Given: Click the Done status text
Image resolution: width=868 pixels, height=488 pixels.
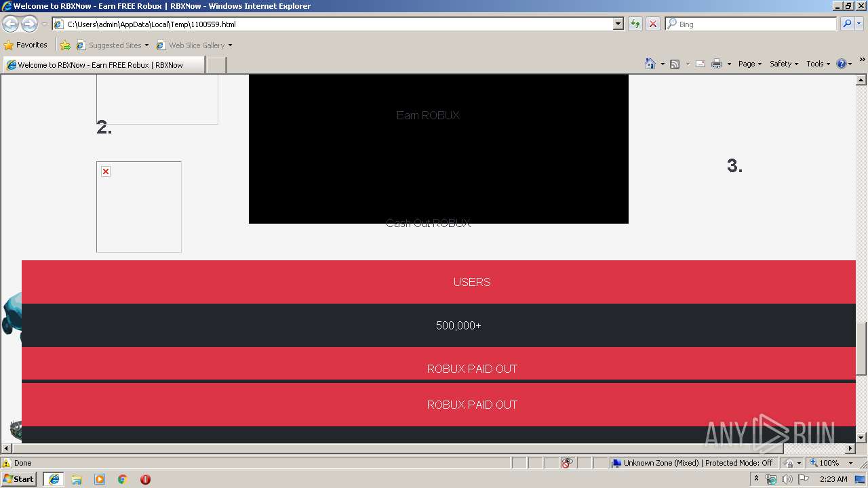Looking at the screenshot, I should [x=23, y=463].
